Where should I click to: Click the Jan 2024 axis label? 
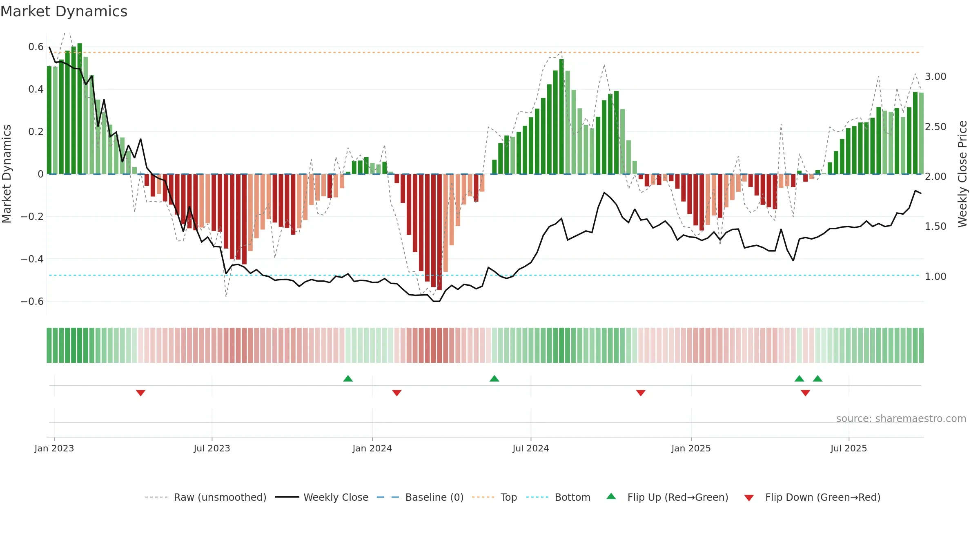pos(372,448)
